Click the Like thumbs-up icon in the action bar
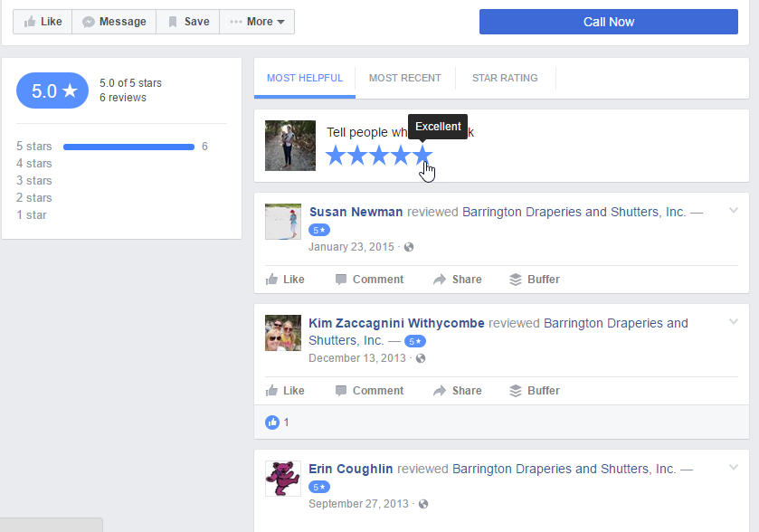Screen dimensions: 759x532 (x=32, y=22)
